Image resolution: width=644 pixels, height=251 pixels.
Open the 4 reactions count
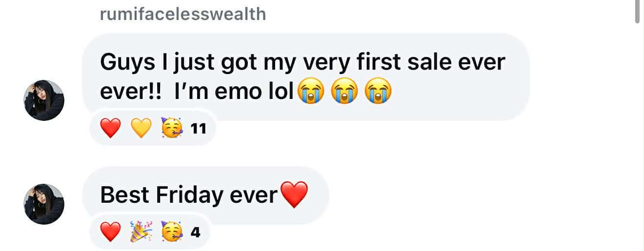(x=195, y=232)
